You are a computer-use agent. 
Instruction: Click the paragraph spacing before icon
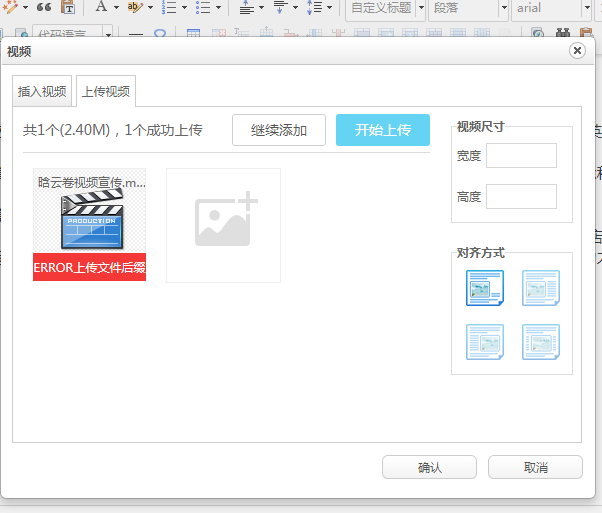tap(246, 7)
